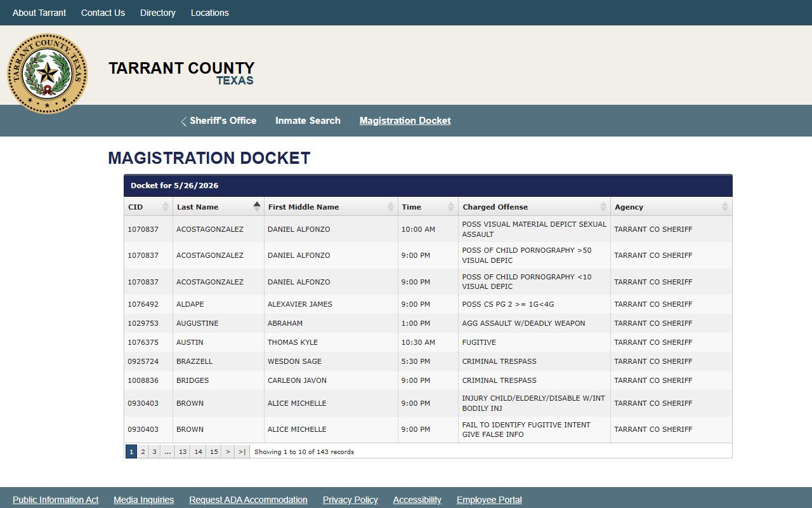Select the FUGITIVE charged offense cell
The height and width of the screenshot is (508, 812).
pos(534,342)
